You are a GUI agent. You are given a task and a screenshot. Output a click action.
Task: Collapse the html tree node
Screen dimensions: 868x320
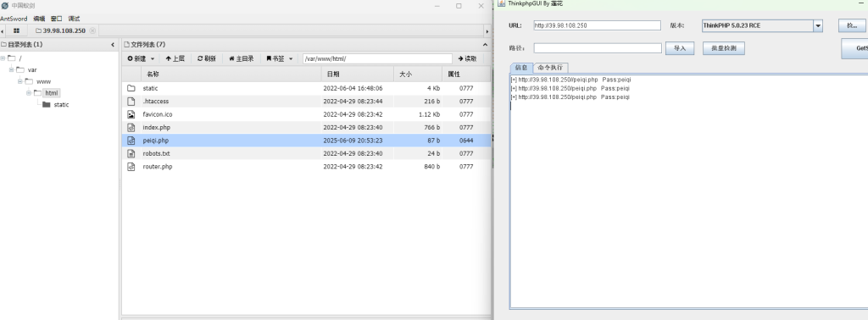point(29,93)
